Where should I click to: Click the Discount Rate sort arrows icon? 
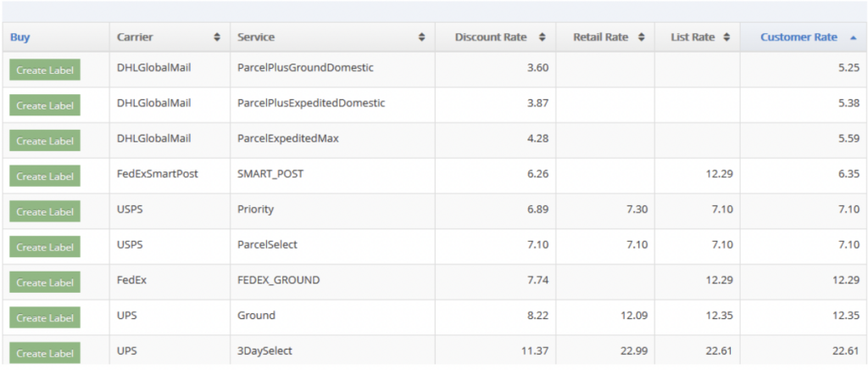542,37
